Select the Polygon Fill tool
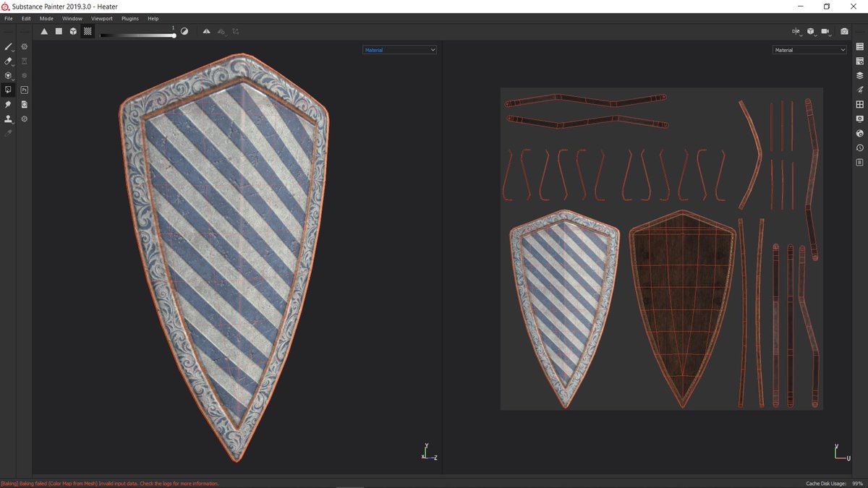Viewport: 868px width, 488px height. pyautogui.click(x=9, y=90)
